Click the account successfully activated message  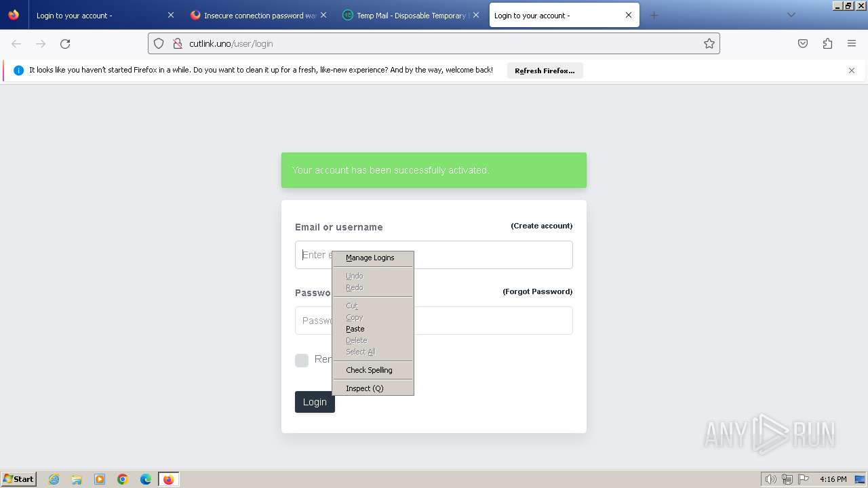point(434,170)
